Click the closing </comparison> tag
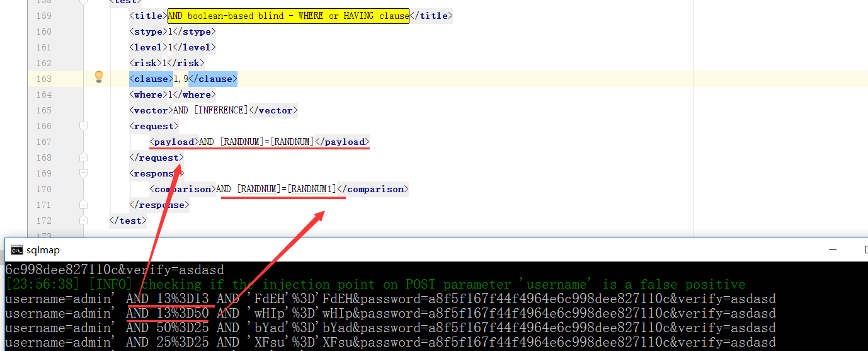 [372, 189]
